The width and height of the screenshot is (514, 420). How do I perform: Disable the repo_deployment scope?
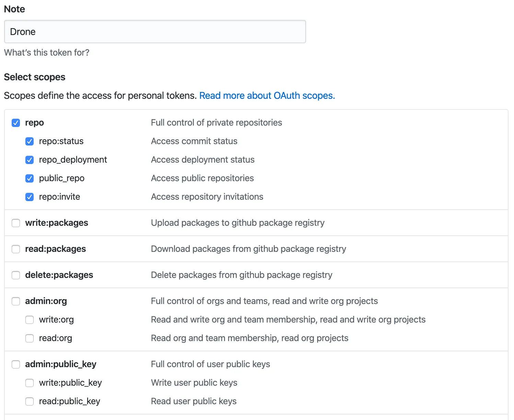30,160
